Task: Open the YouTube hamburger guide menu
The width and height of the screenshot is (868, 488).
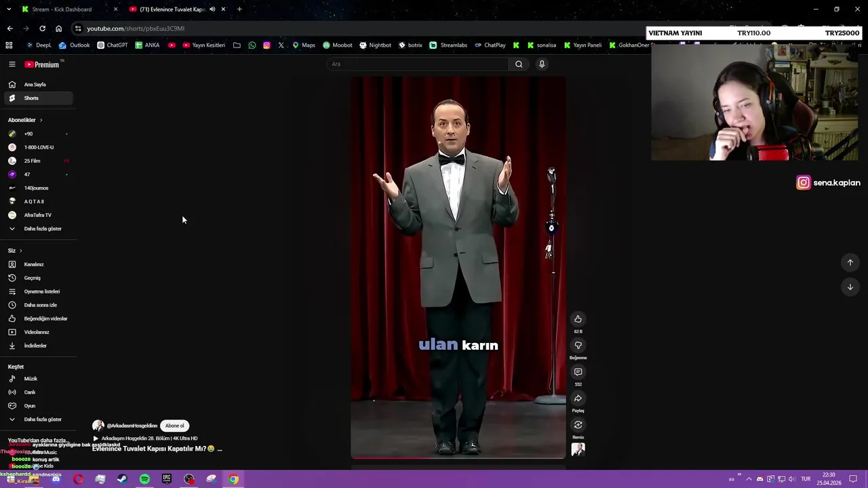Action: tap(12, 64)
